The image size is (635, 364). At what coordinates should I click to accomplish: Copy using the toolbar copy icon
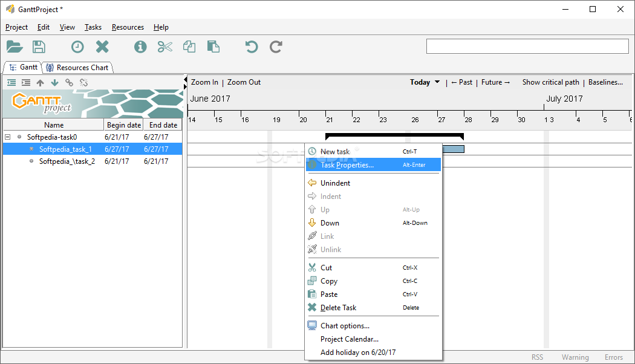point(189,47)
